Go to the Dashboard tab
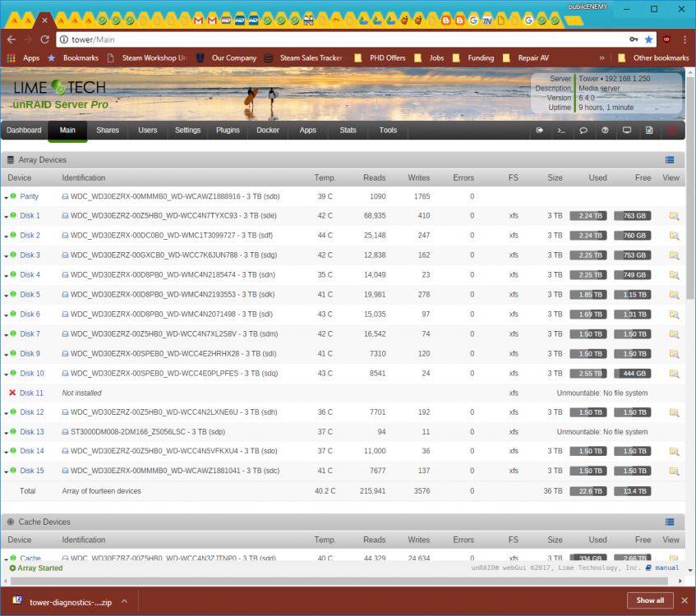Screen dimensions: 696x616 pyautogui.click(x=24, y=131)
